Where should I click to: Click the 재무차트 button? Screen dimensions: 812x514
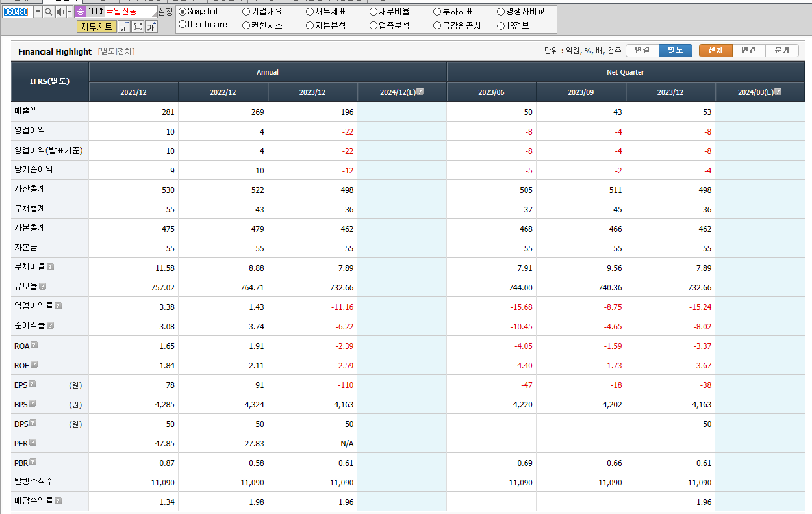[x=97, y=27]
